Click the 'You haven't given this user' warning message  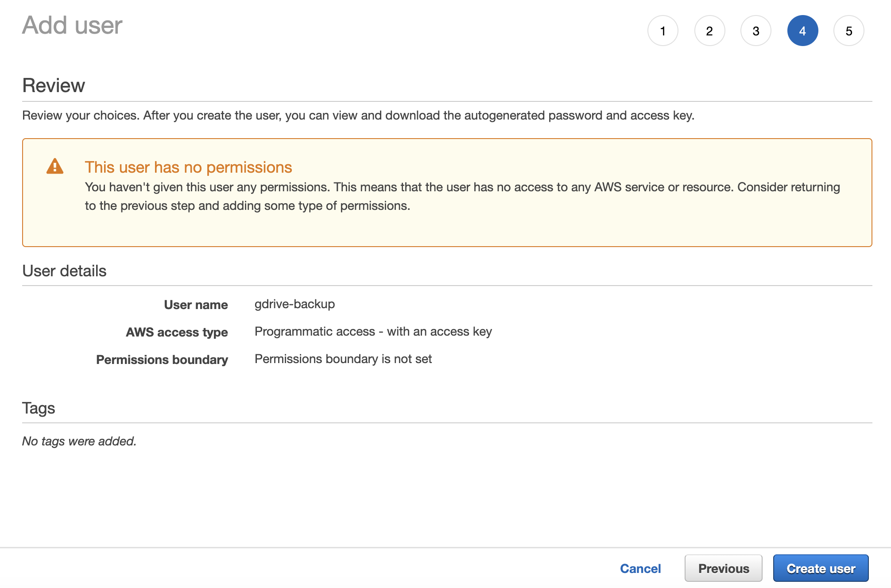pos(462,196)
